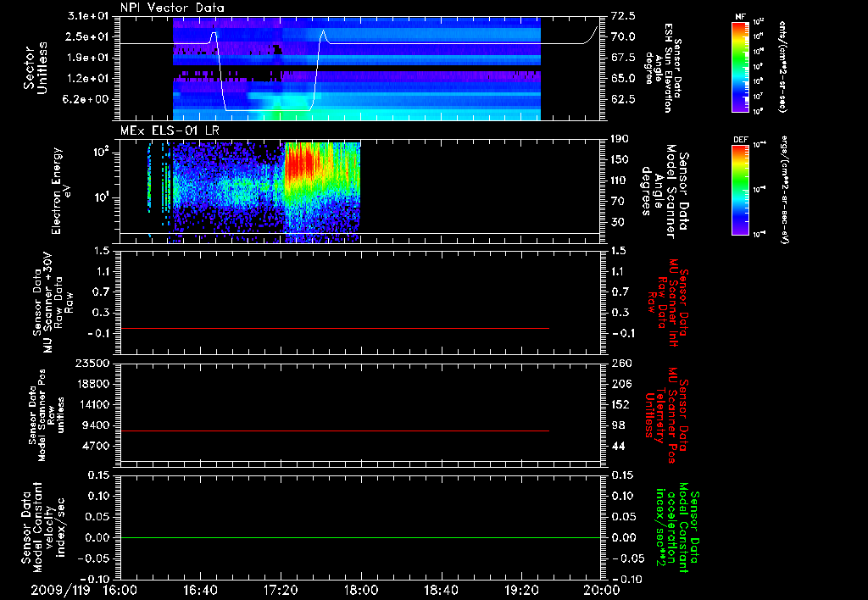
Task: Click the "Electron Energy eV" axis label
Action: [61, 191]
